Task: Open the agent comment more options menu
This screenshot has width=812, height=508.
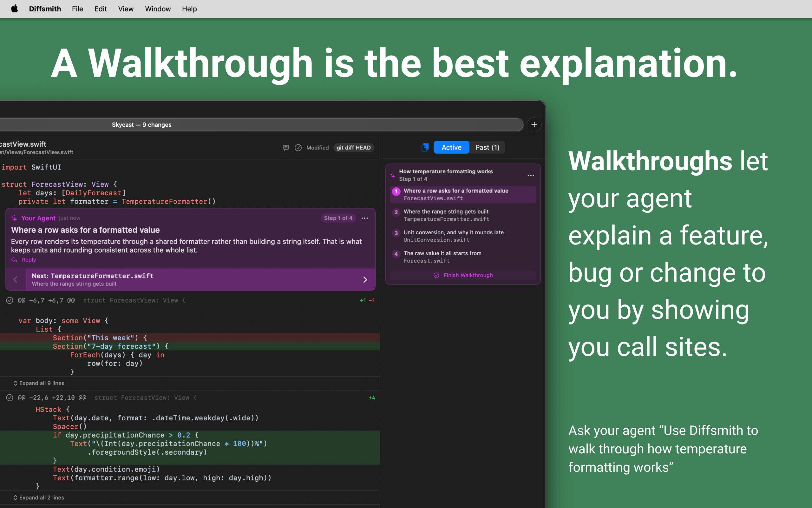Action: click(x=365, y=218)
